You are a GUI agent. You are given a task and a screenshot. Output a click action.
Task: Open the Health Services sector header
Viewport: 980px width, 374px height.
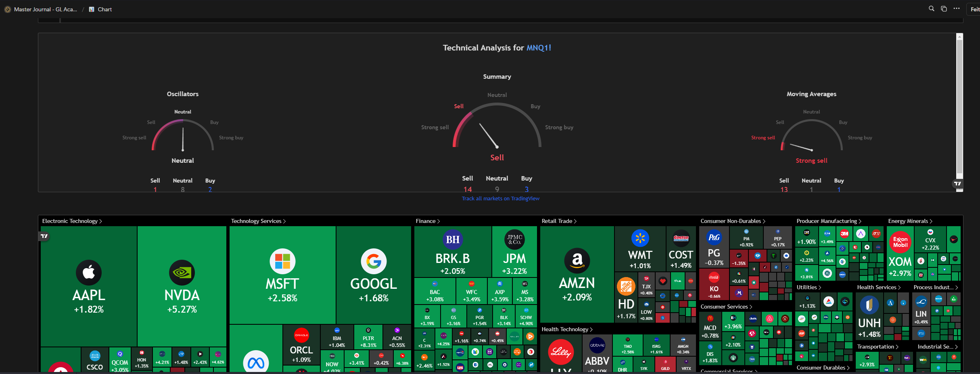[x=879, y=287]
